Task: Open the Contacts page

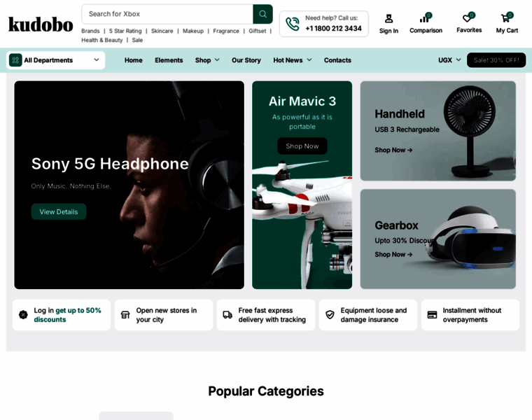Action: pos(337,60)
